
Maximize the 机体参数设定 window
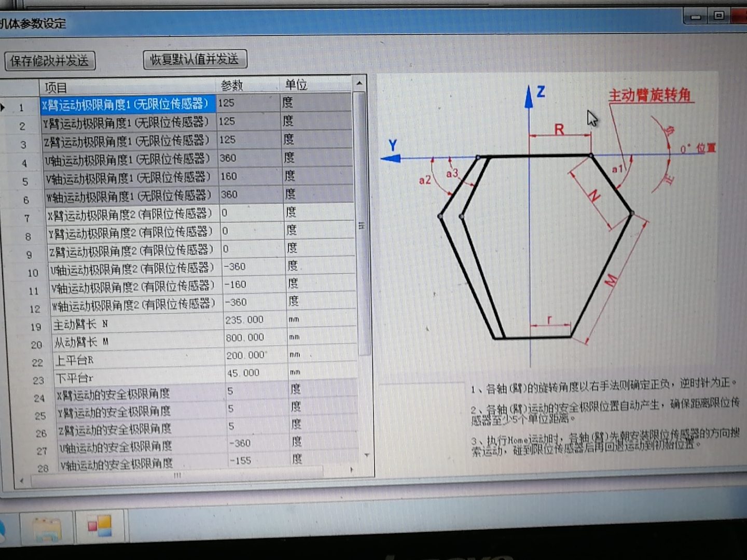[719, 16]
